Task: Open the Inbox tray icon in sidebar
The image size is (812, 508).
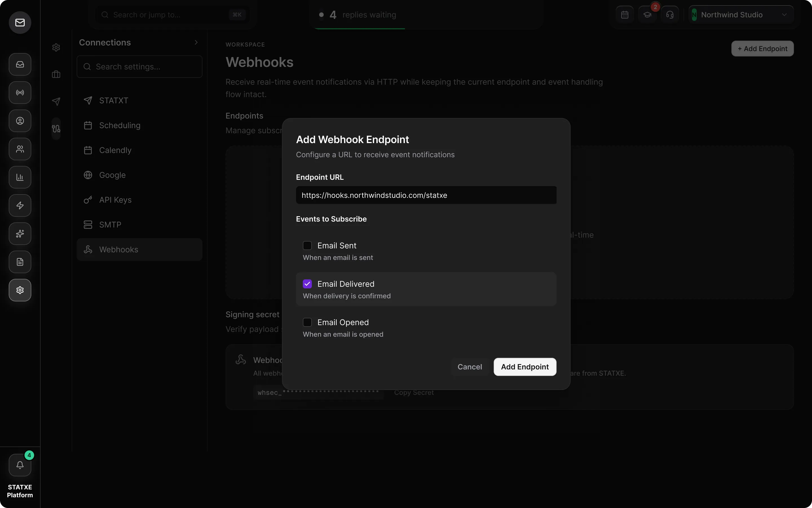Action: (20, 65)
